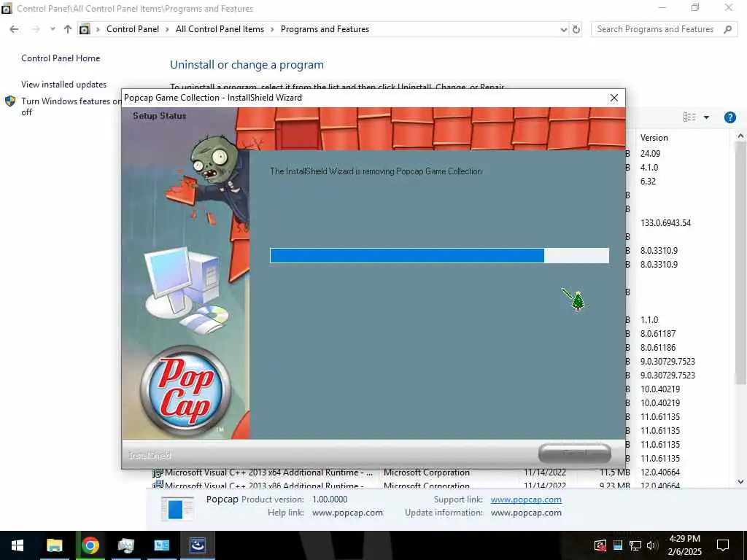Open the blue Help icon

click(x=729, y=117)
